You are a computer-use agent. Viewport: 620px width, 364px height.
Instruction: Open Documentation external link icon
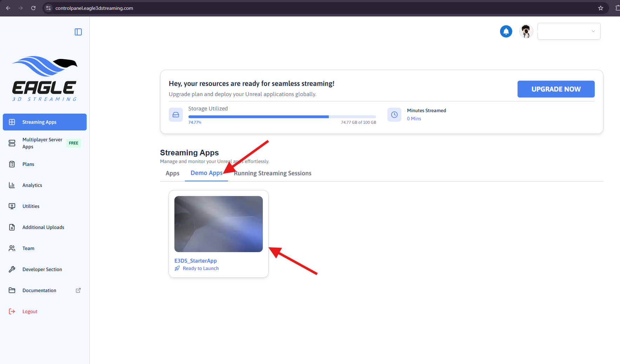(78, 290)
